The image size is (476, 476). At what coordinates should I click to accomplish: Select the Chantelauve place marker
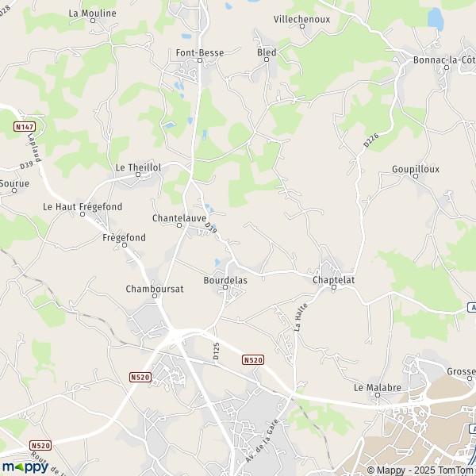[179, 225]
